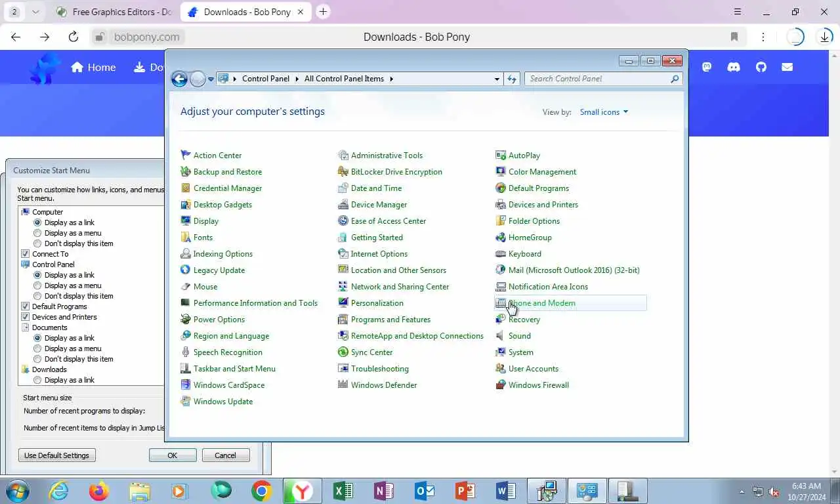
Task: Open the Power Options icon
Action: (x=186, y=320)
